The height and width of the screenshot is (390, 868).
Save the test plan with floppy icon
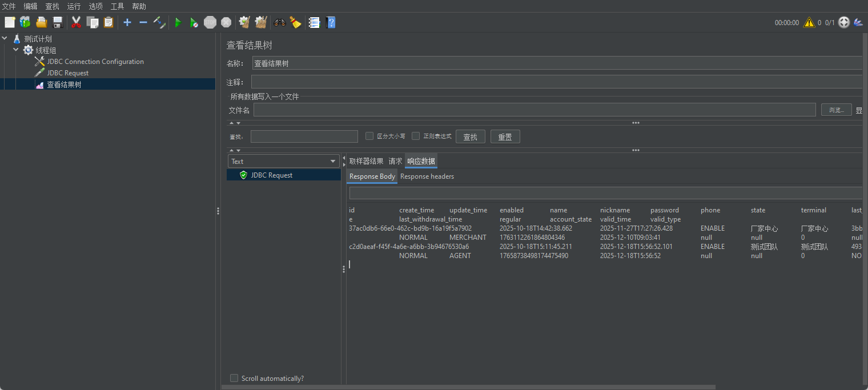[57, 22]
